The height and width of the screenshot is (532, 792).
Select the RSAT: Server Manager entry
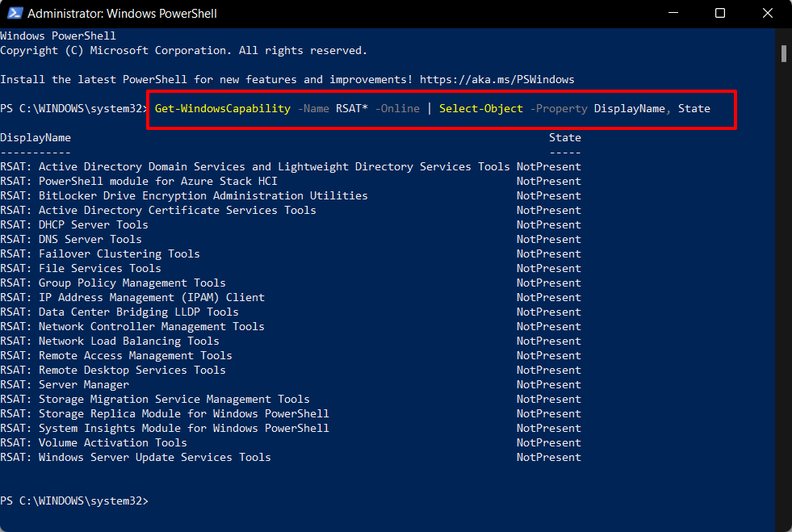click(x=67, y=384)
